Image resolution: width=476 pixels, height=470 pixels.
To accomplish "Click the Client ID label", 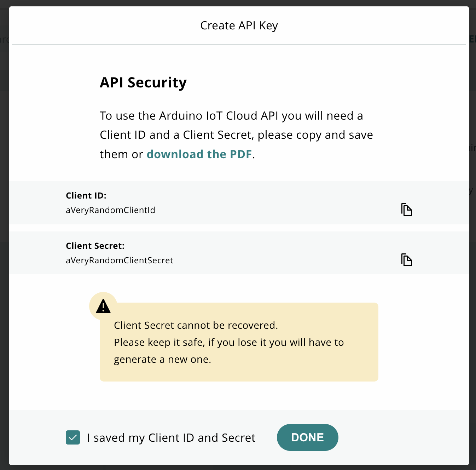I will tap(86, 196).
